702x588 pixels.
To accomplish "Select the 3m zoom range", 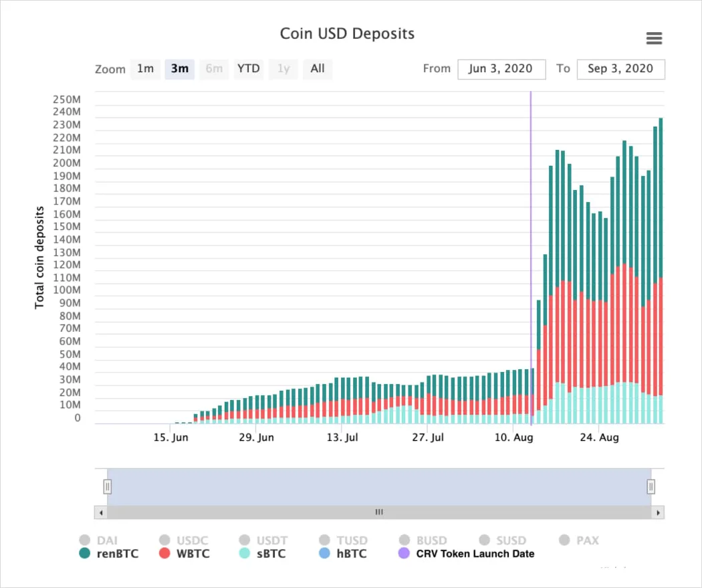I will click(x=180, y=69).
